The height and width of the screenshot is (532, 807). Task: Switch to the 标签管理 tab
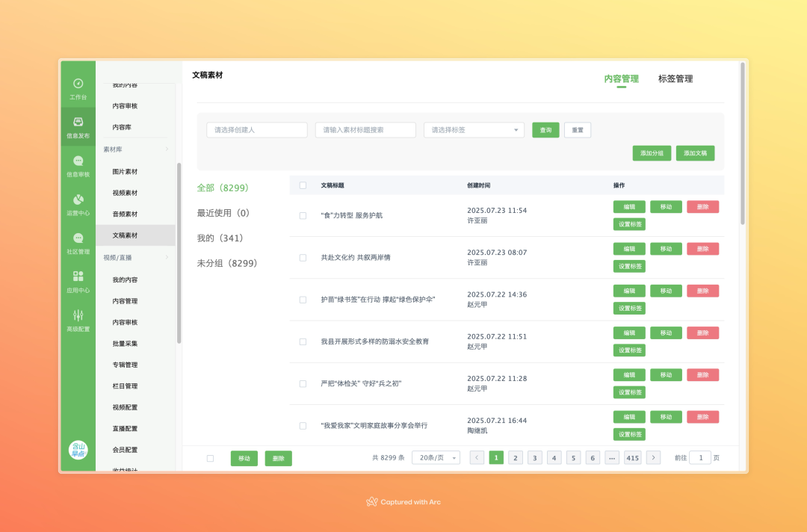[675, 78]
